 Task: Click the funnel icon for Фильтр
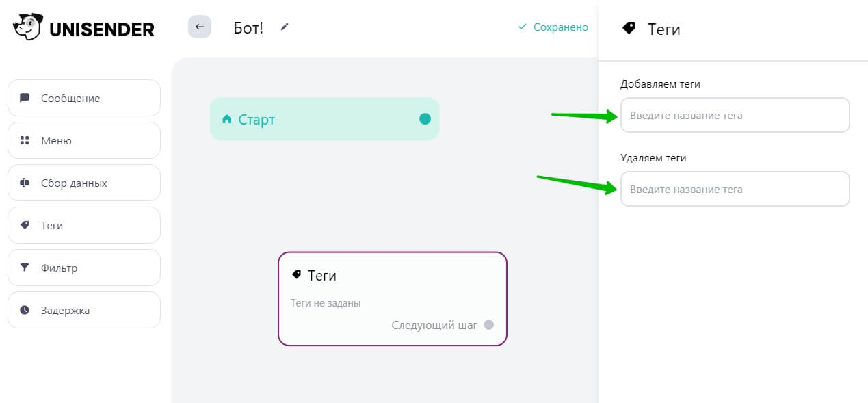[x=25, y=268]
